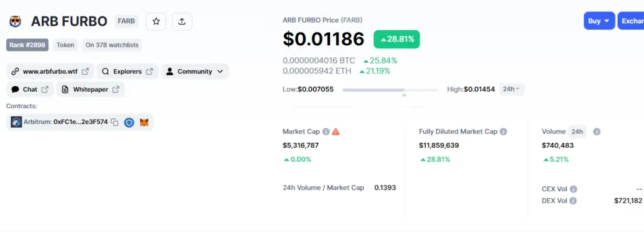This screenshot has width=644, height=234.
Task: Click the CEX Vol info icon
Action: 574,189
